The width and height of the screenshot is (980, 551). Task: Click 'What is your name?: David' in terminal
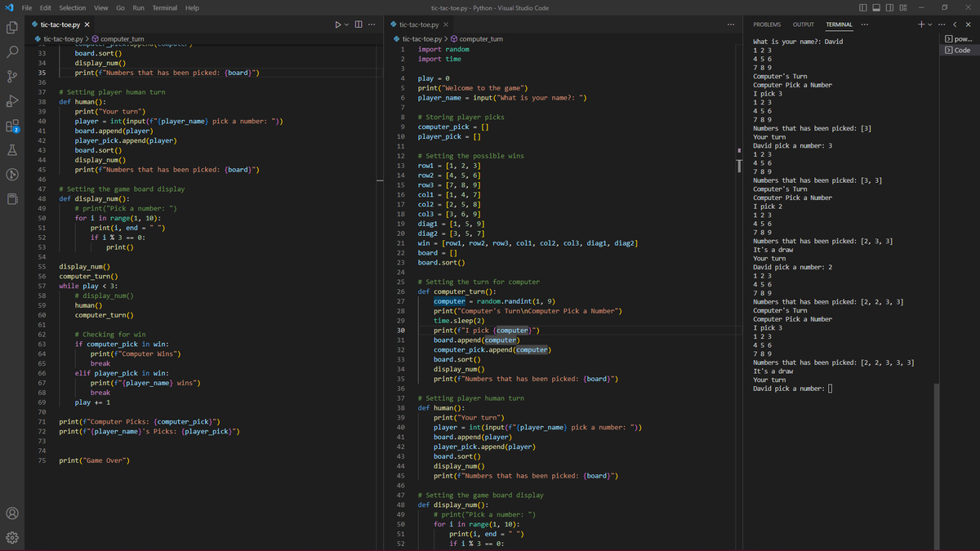798,42
